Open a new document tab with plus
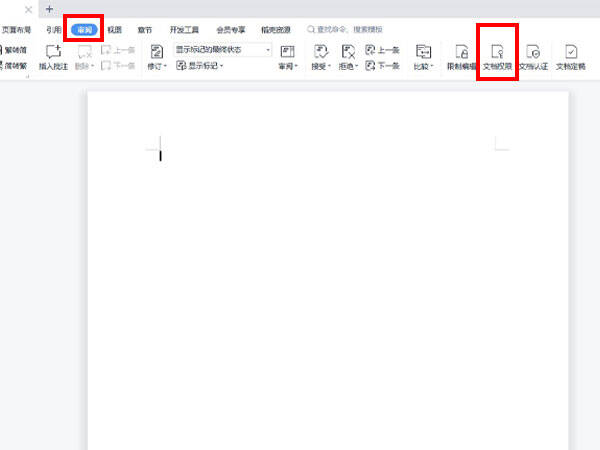 49,9
